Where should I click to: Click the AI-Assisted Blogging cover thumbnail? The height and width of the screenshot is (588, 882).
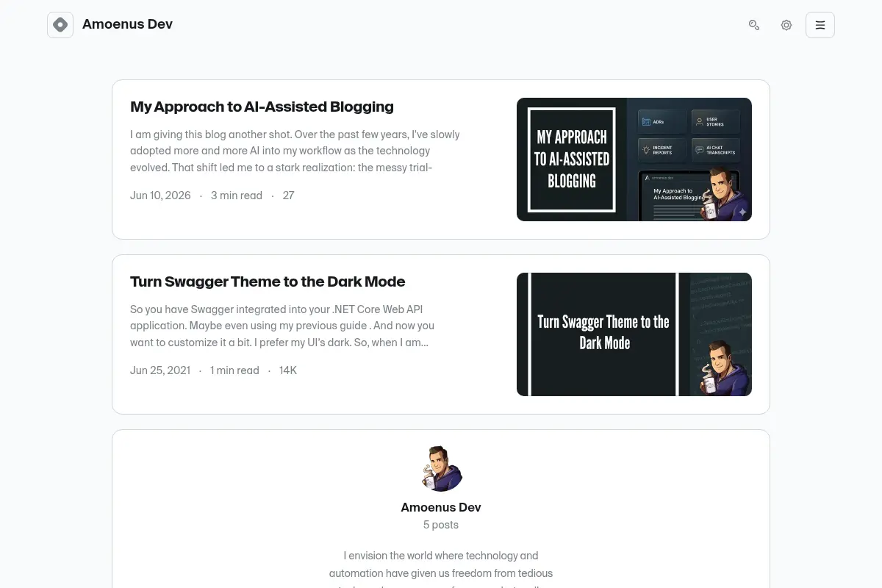(634, 159)
